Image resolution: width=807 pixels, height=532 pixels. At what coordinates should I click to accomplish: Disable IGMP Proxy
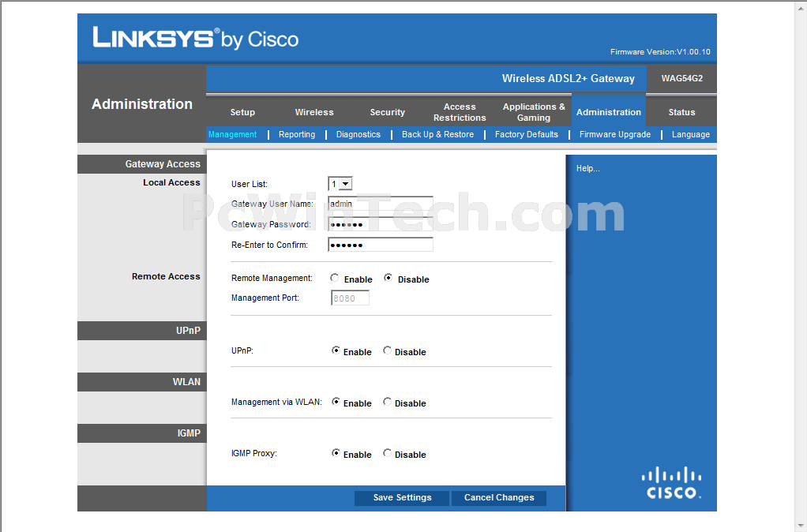[387, 453]
